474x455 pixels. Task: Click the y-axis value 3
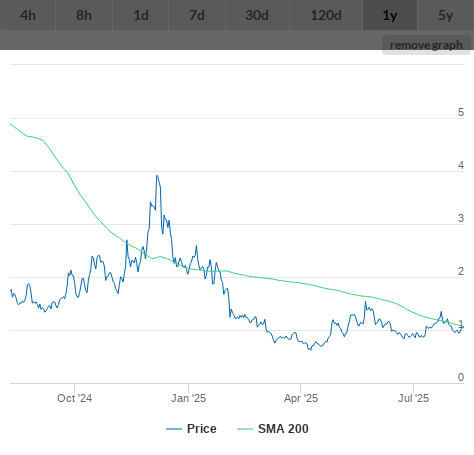click(x=461, y=218)
